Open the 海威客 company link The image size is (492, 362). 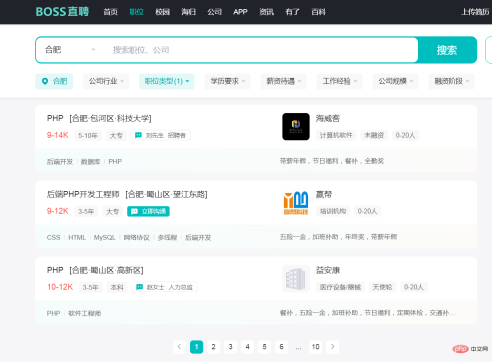(328, 118)
